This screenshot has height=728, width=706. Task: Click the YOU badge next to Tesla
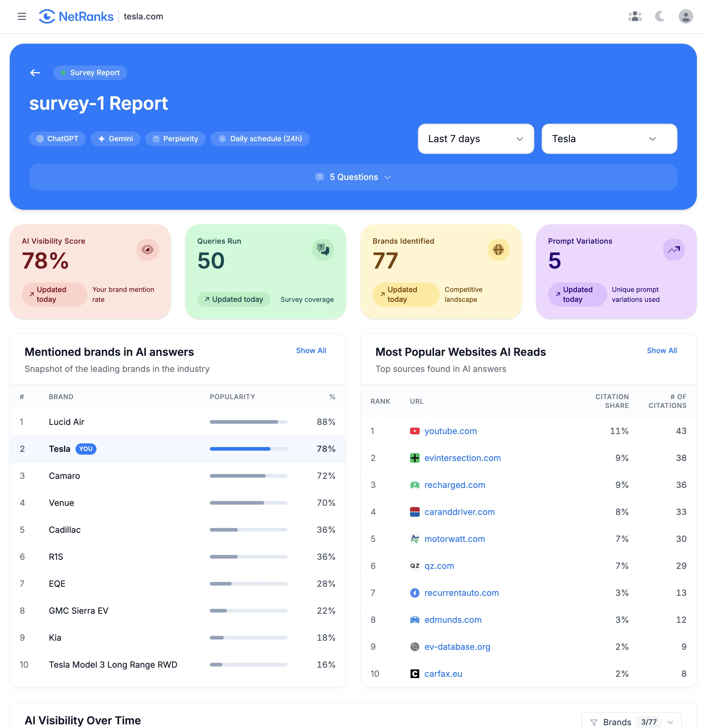pos(86,449)
